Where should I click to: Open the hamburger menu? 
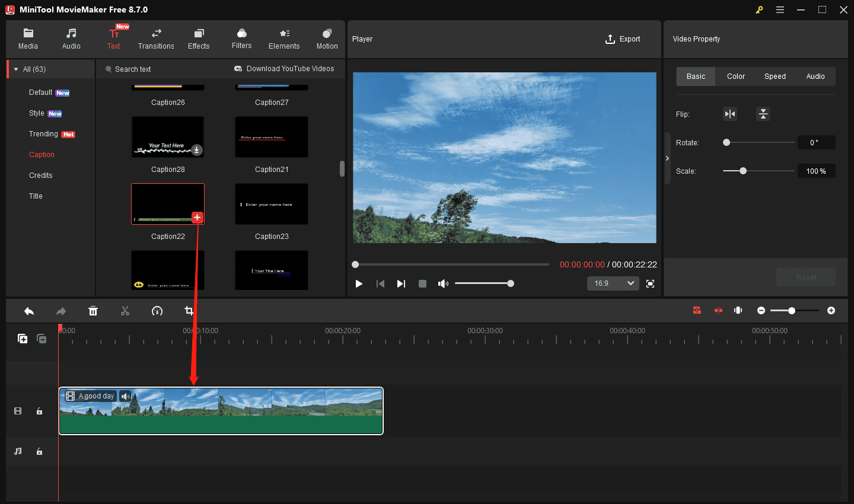(x=780, y=9)
